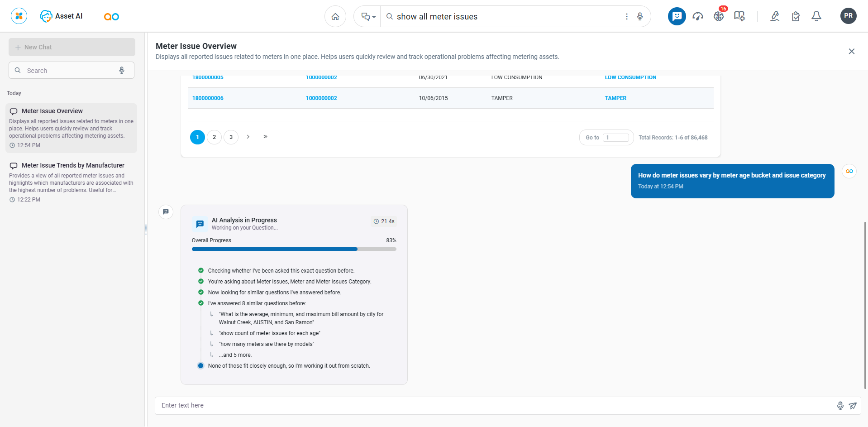Open the Asset AI logo
This screenshot has width=868, height=427.
61,16
